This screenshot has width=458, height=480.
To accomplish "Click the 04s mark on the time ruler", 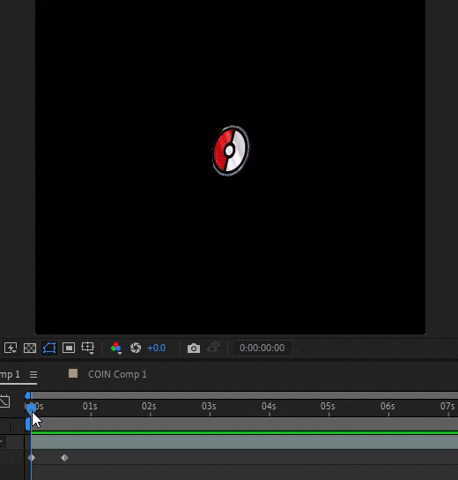I will click(x=269, y=406).
